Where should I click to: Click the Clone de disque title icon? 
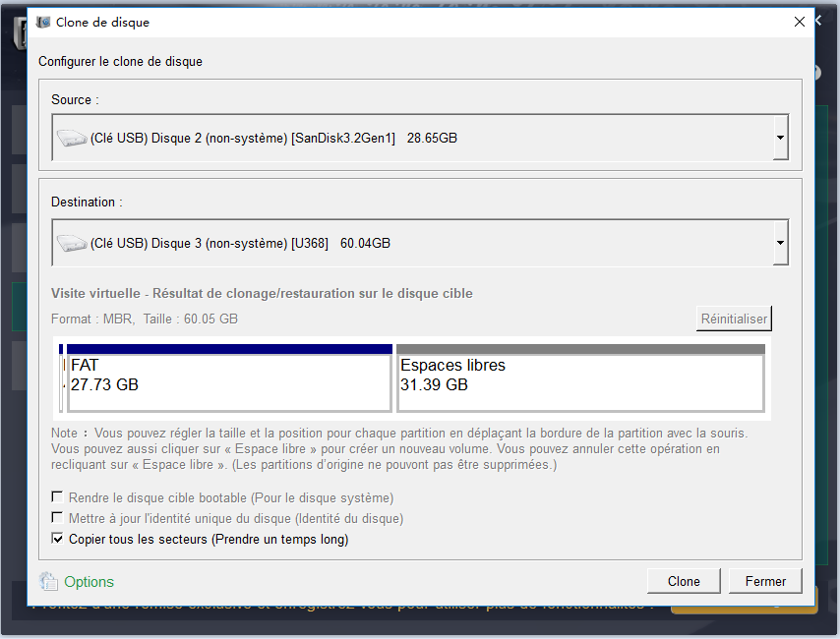tap(43, 22)
